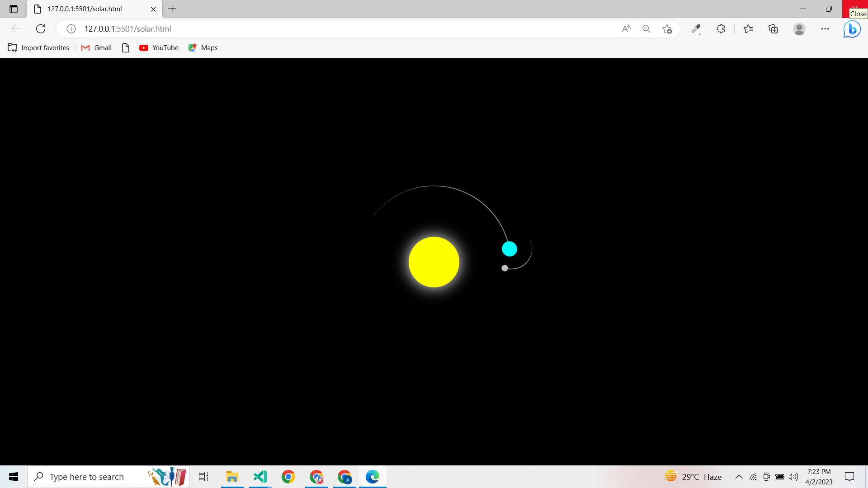Open the Settings and more menu
The width and height of the screenshot is (868, 488).
[x=826, y=28]
